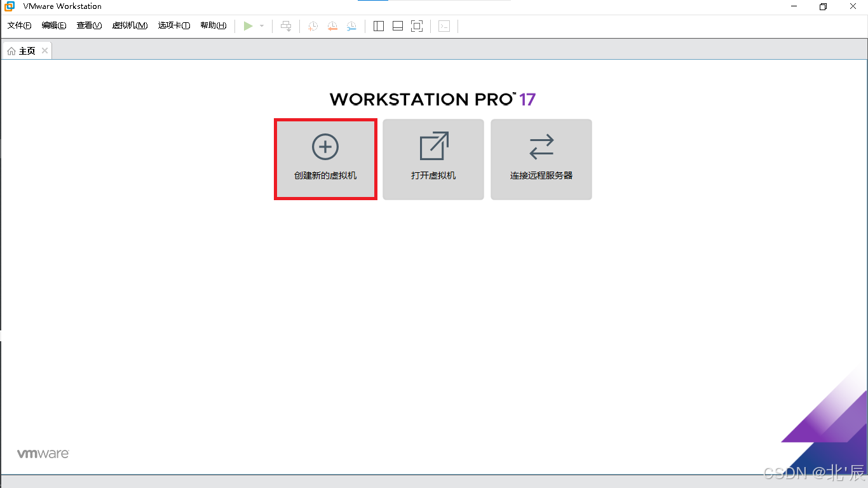Click the green power-on play icon
Screen dimensions: 868x488
[x=248, y=26]
